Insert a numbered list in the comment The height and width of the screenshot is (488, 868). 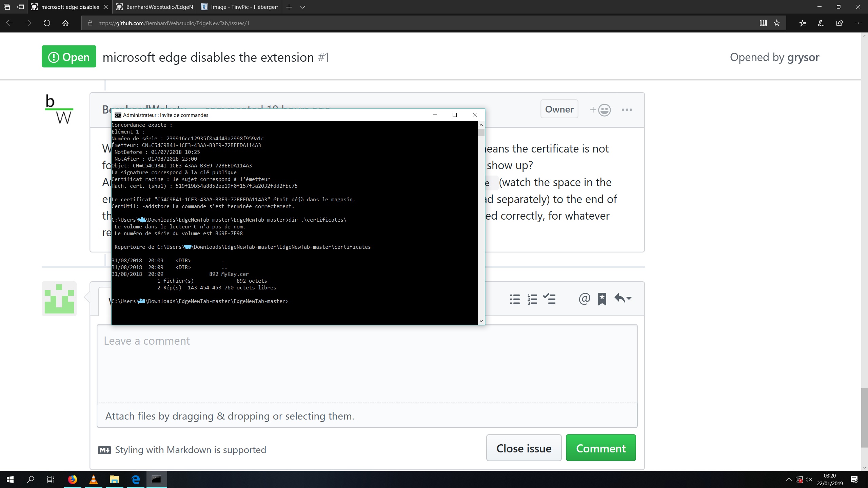point(532,299)
